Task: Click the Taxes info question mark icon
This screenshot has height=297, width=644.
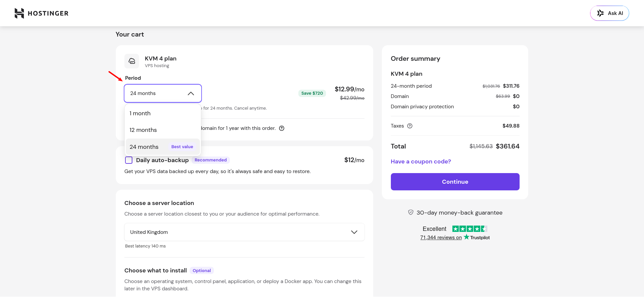Action: tap(410, 126)
